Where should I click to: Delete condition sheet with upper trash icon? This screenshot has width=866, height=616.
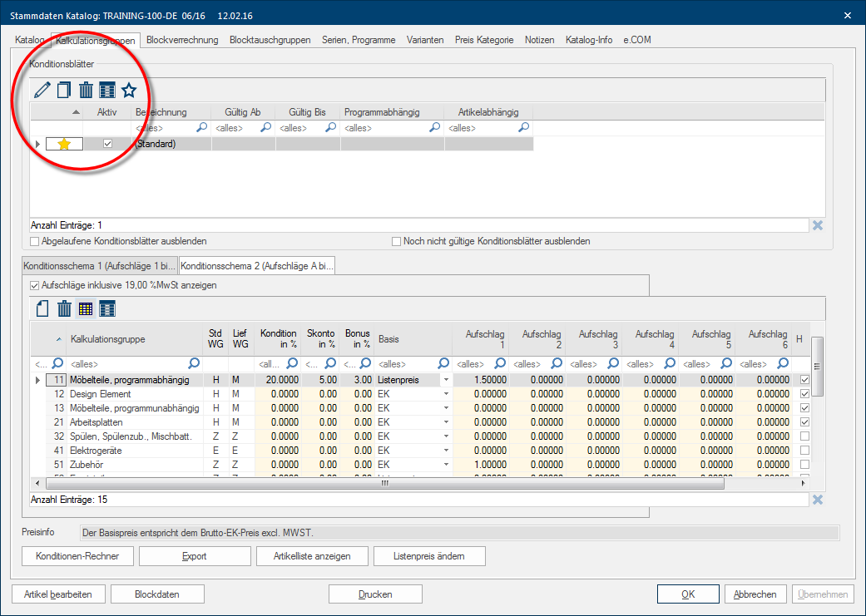86,90
